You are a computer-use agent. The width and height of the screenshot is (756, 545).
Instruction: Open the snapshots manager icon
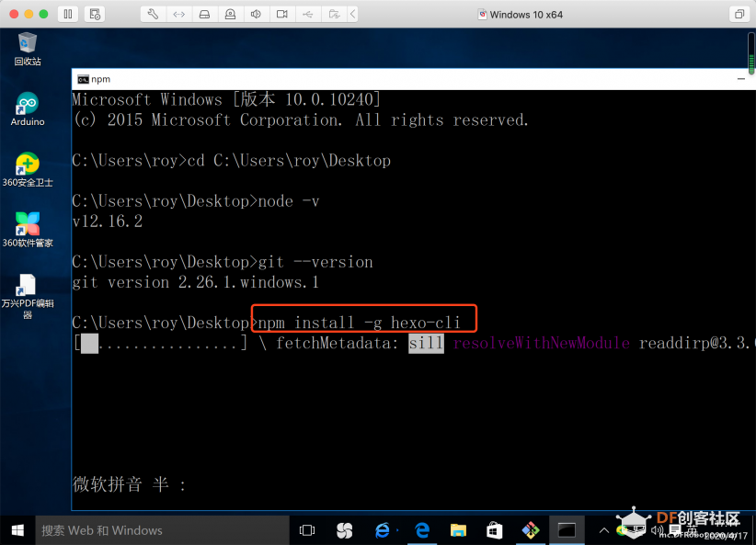click(95, 14)
